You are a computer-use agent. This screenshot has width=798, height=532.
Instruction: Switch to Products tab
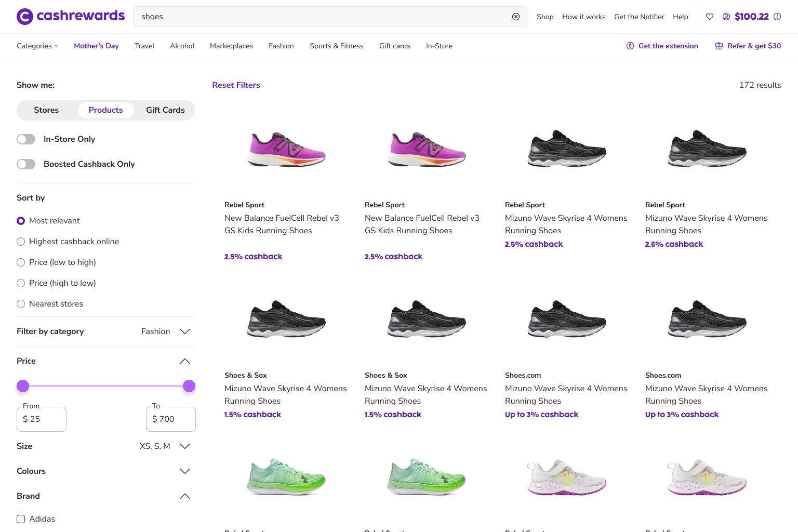105,110
